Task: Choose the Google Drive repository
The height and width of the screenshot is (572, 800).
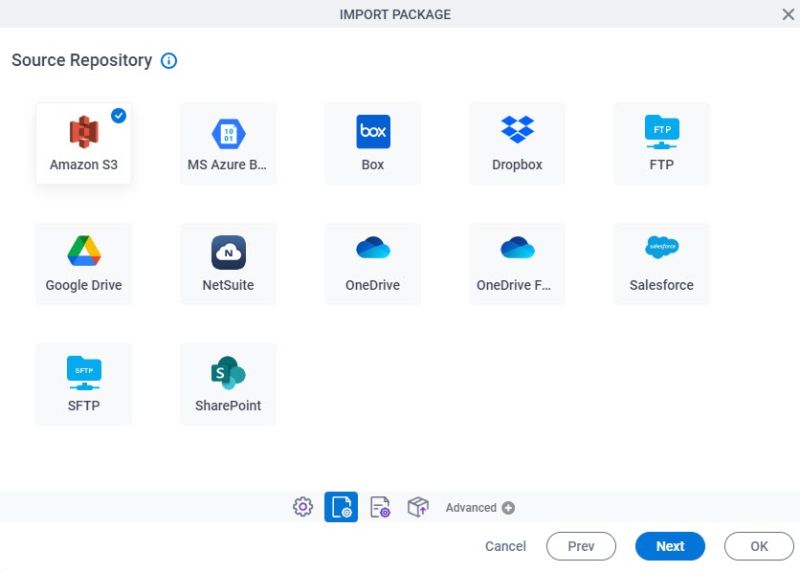Action: pyautogui.click(x=84, y=264)
